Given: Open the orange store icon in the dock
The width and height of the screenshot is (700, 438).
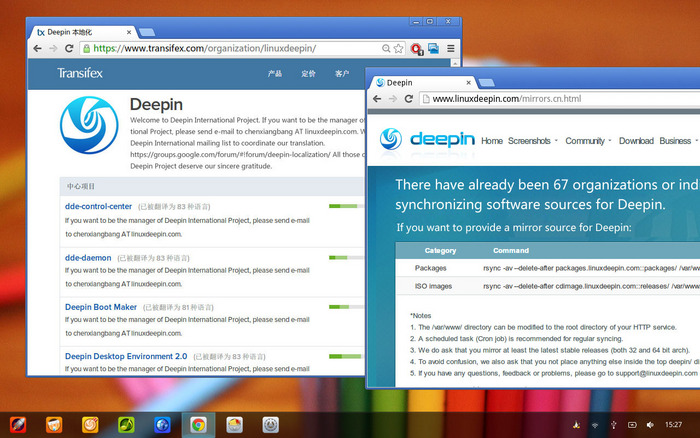Looking at the screenshot, I should 54,425.
